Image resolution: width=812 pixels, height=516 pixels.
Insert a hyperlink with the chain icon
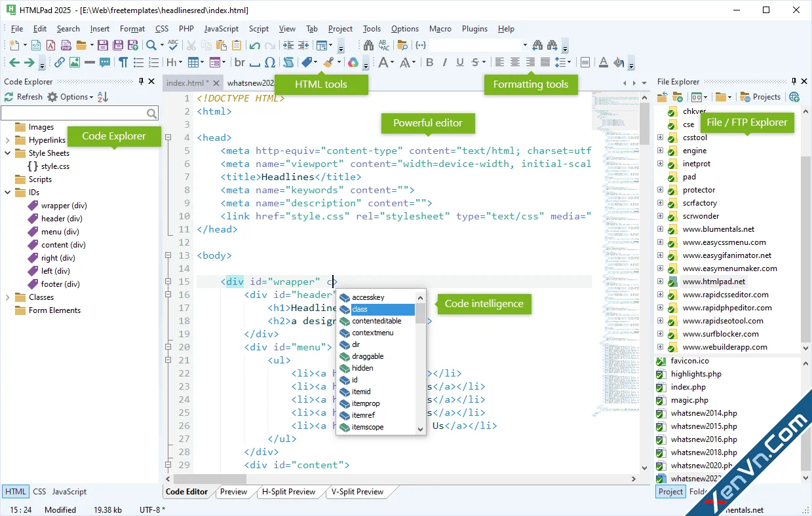59,62
